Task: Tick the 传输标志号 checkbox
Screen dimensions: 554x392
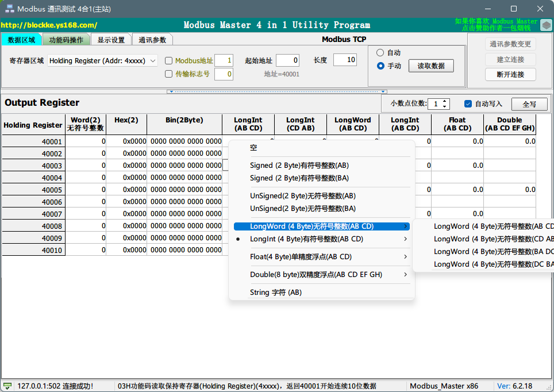Action: coord(169,74)
